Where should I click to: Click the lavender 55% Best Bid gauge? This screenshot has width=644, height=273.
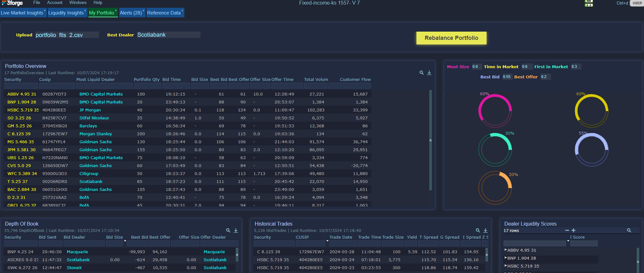point(592,150)
